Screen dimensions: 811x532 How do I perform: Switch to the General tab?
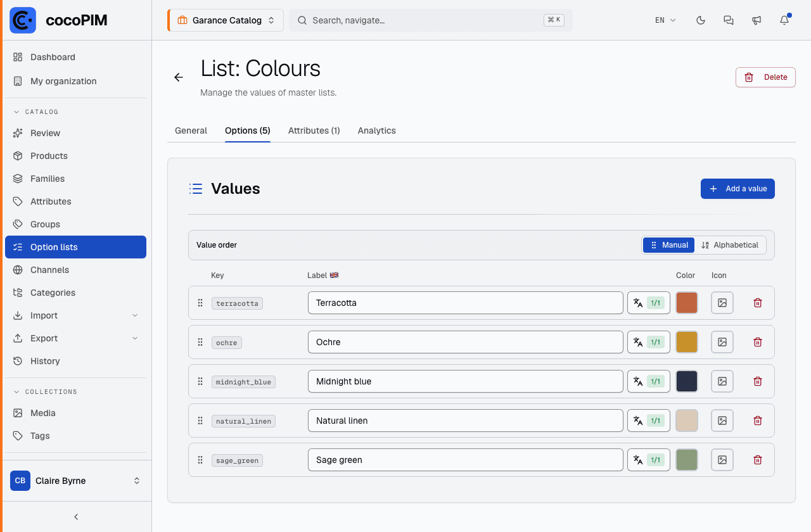191,130
